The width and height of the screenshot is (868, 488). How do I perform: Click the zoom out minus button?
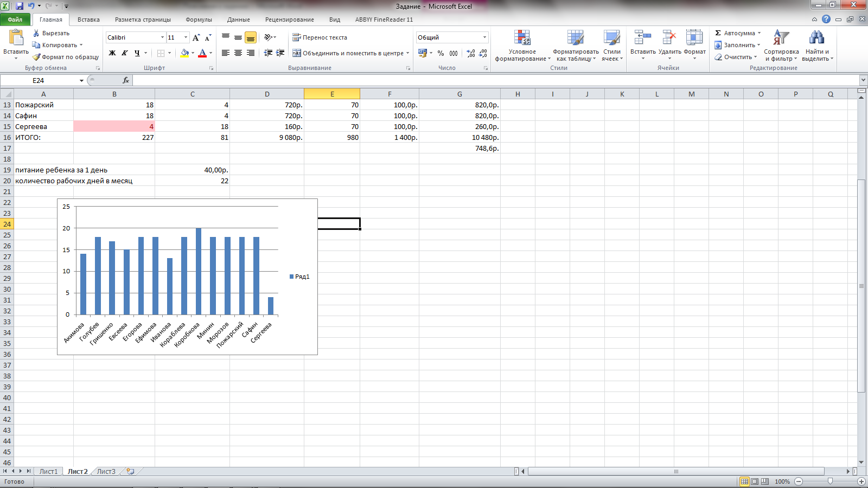pyautogui.click(x=799, y=481)
